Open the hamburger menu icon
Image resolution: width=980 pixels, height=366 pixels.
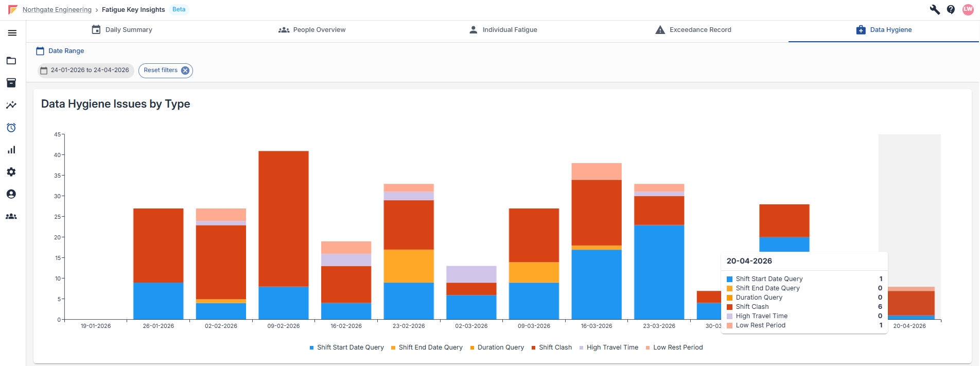[x=12, y=33]
